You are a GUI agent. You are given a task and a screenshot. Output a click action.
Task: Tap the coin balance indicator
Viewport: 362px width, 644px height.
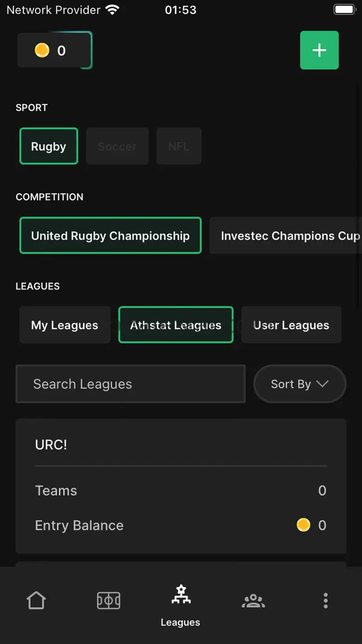coord(54,50)
